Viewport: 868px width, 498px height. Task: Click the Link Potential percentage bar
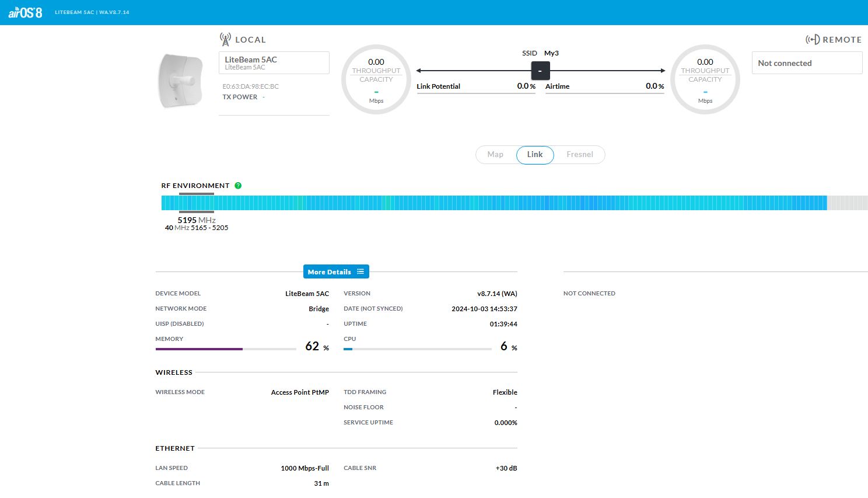[x=476, y=93]
